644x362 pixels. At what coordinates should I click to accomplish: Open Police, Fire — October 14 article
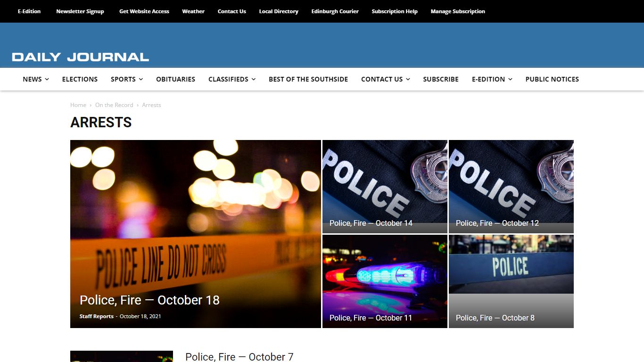click(x=371, y=223)
